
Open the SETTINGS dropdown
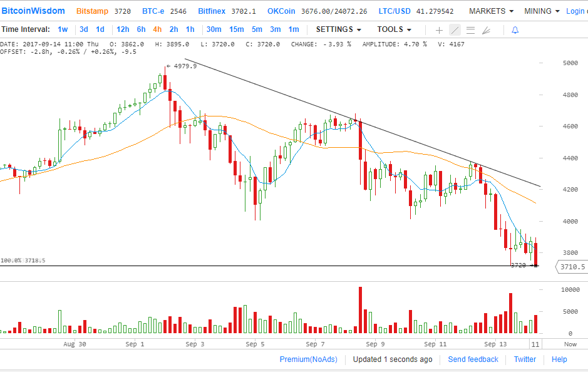point(338,29)
